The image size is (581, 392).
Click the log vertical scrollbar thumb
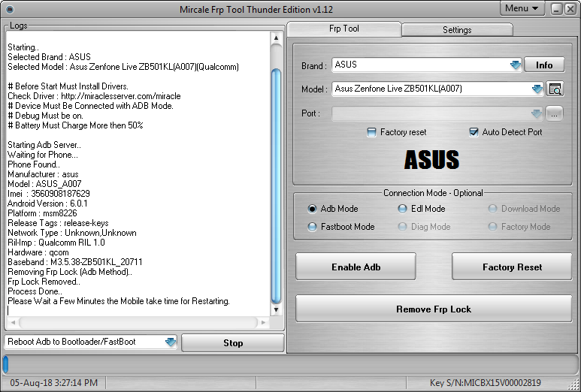click(276, 185)
